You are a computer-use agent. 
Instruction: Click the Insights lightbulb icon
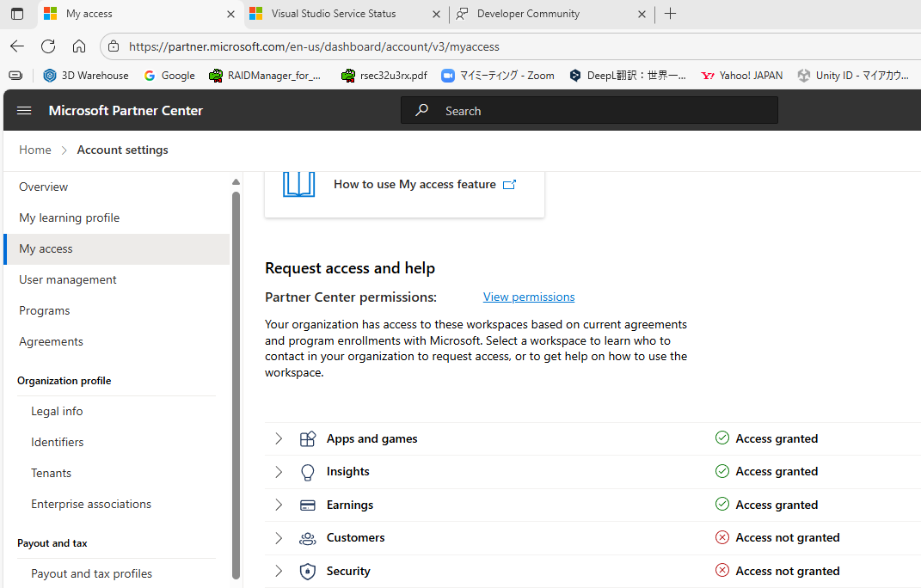pyautogui.click(x=307, y=471)
